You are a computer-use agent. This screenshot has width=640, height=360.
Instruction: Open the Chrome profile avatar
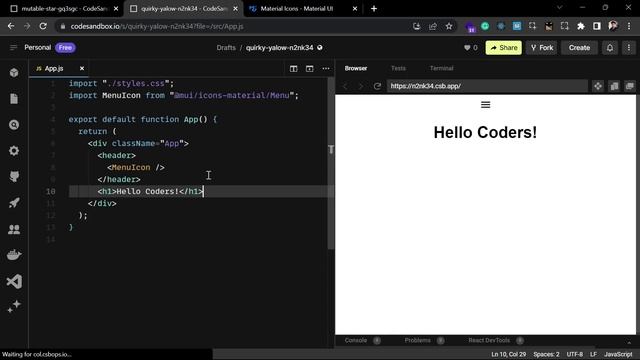pyautogui.click(x=613, y=26)
